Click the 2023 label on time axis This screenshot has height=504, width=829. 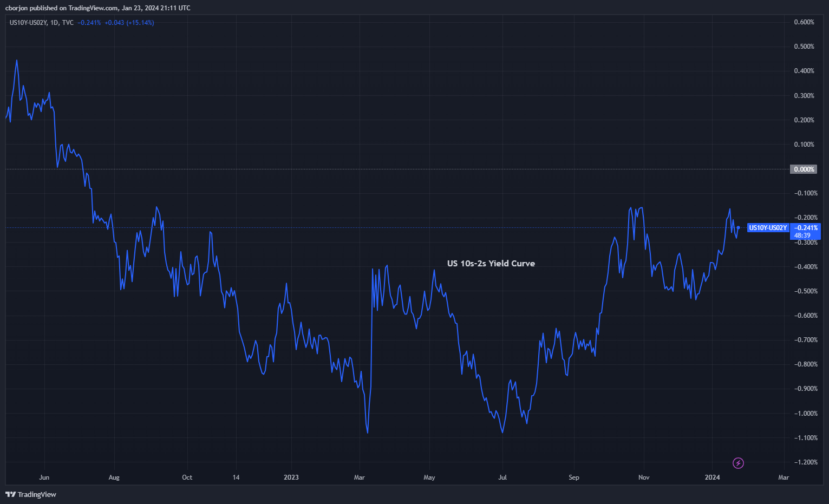pyautogui.click(x=291, y=477)
